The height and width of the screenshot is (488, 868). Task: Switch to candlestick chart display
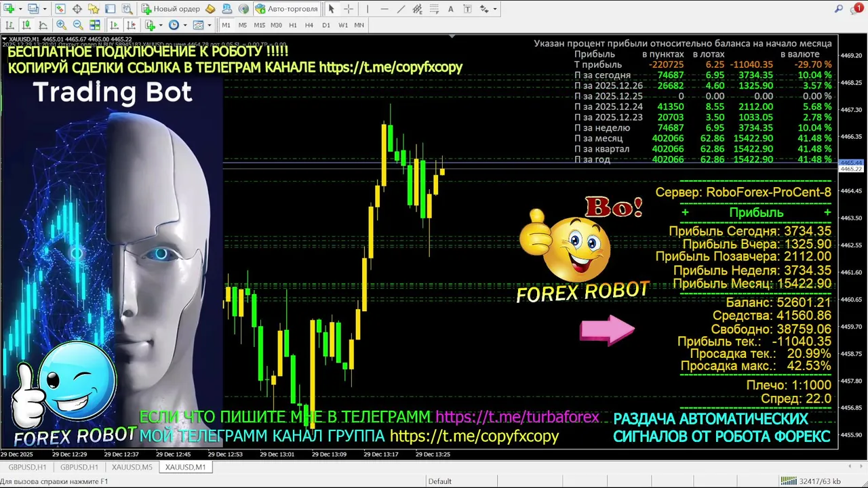point(26,25)
